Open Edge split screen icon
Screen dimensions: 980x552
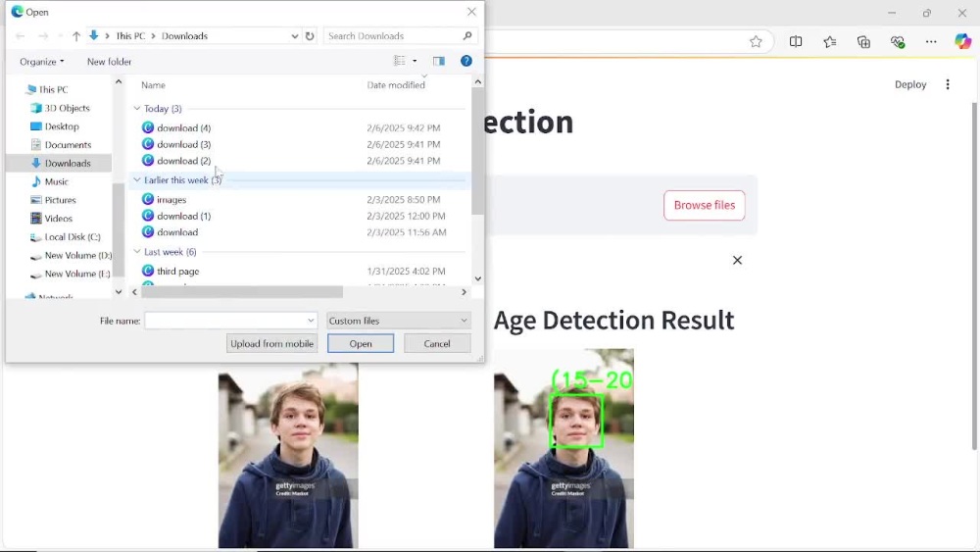point(796,42)
